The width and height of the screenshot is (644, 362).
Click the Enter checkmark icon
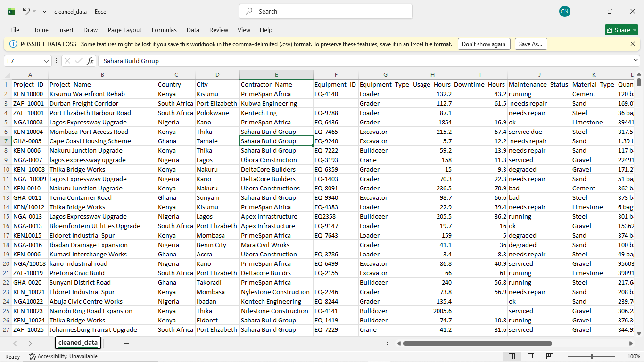coord(78,61)
